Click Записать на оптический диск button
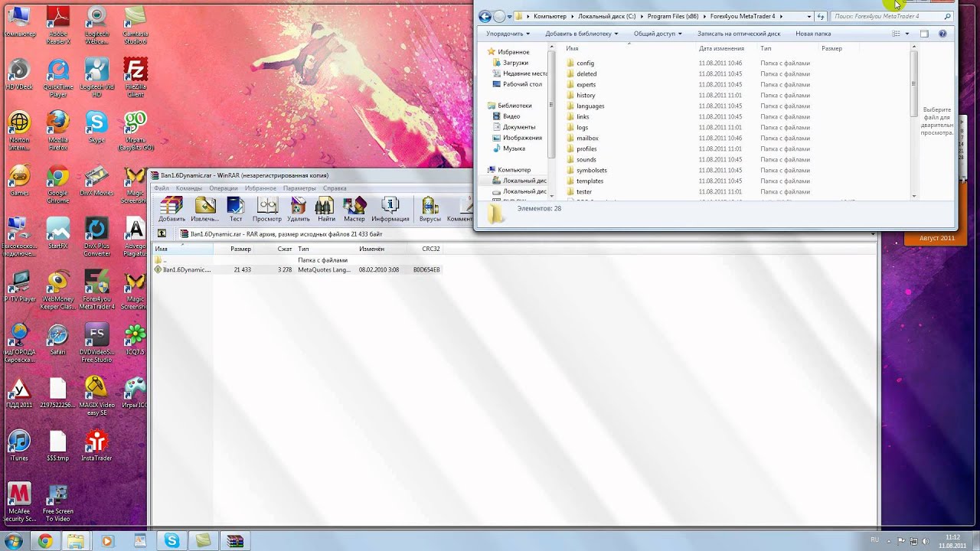 (738, 34)
